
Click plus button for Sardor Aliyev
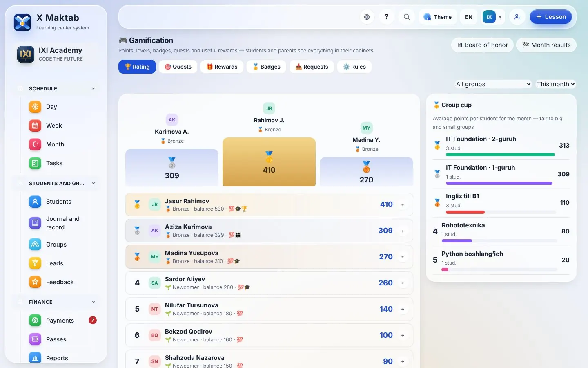tap(403, 283)
